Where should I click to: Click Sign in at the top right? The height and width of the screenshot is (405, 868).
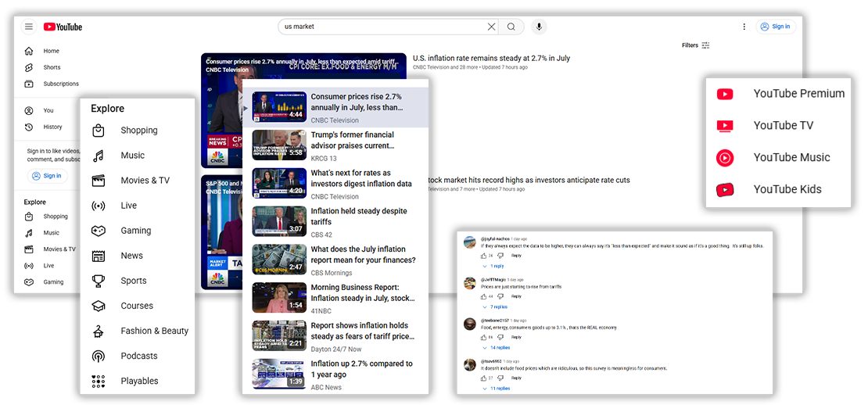[x=776, y=27]
